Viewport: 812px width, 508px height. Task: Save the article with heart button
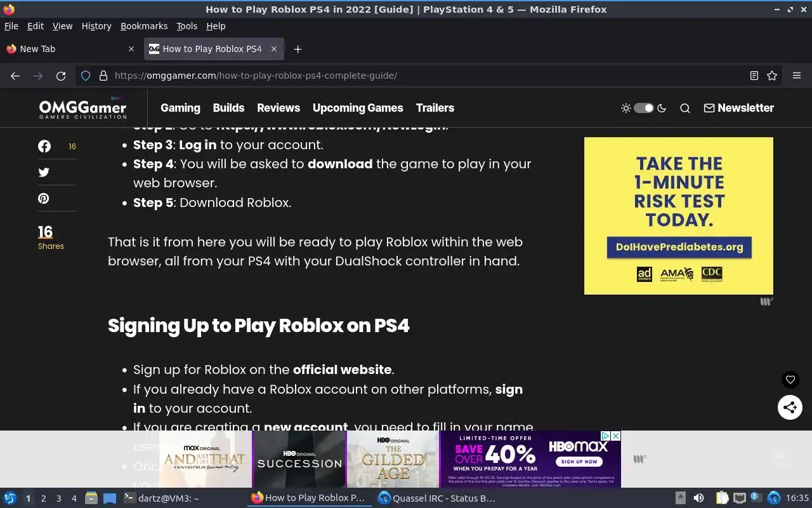coord(790,380)
